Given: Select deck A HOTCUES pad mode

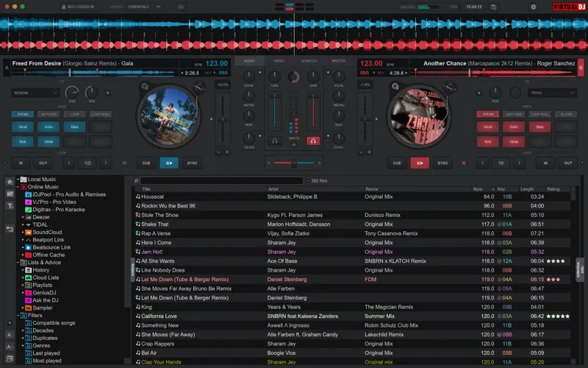Looking at the screenshot, I should point(49,114).
